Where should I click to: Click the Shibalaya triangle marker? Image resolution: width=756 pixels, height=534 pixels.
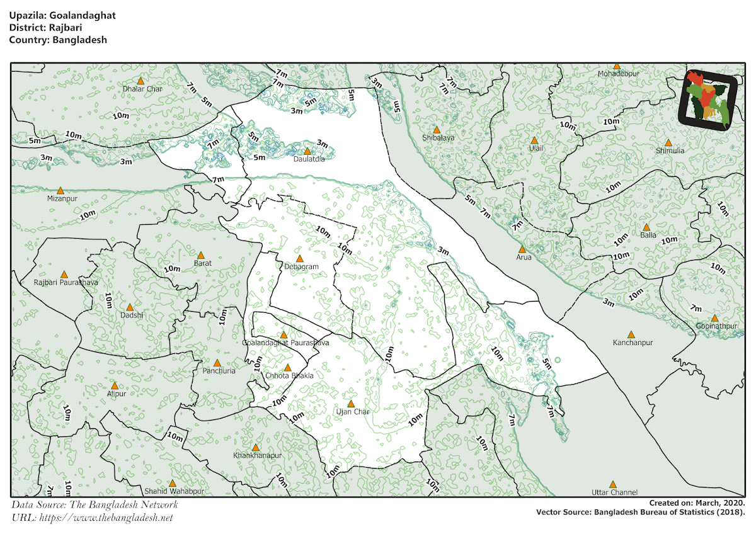(436, 130)
